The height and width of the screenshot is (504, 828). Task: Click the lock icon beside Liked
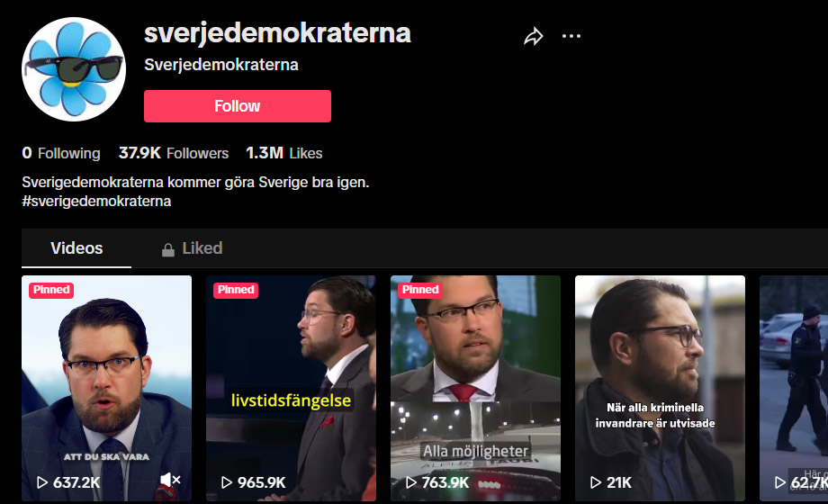tap(168, 249)
